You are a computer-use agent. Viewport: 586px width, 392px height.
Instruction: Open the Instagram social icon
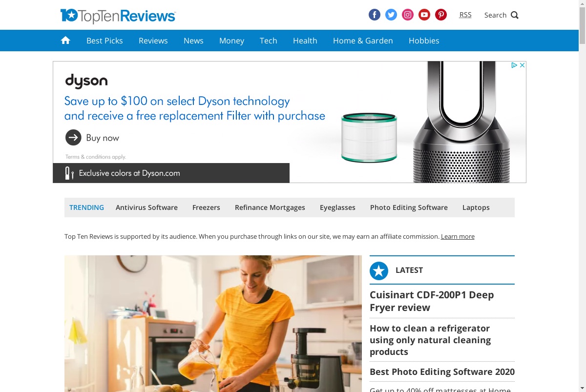(x=408, y=15)
